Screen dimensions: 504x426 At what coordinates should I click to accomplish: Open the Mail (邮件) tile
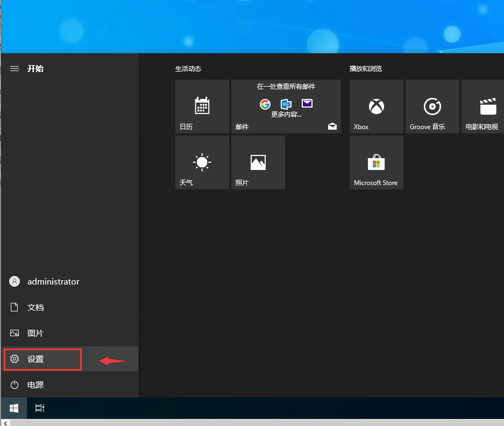coord(286,106)
